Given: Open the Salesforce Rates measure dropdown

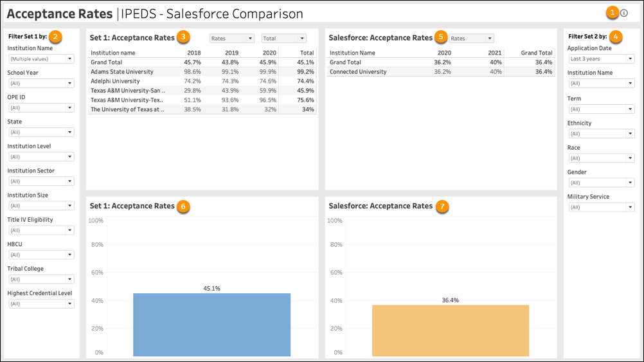Looking at the screenshot, I should tap(471, 38).
